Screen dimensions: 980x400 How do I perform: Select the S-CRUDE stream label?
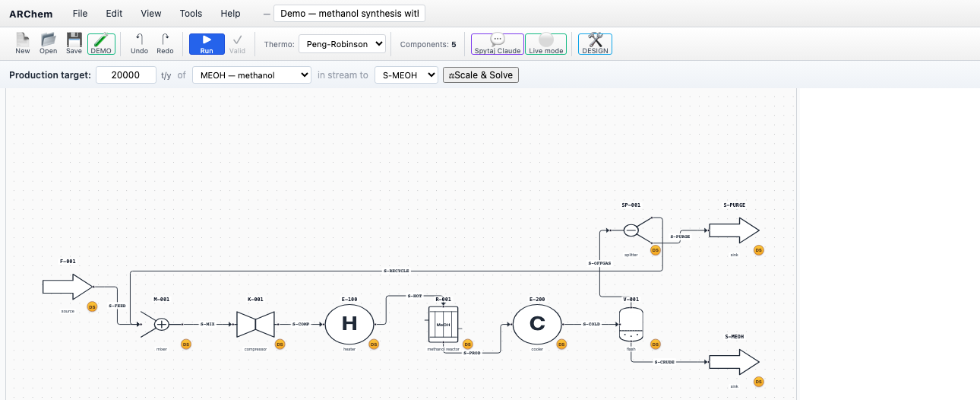665,362
